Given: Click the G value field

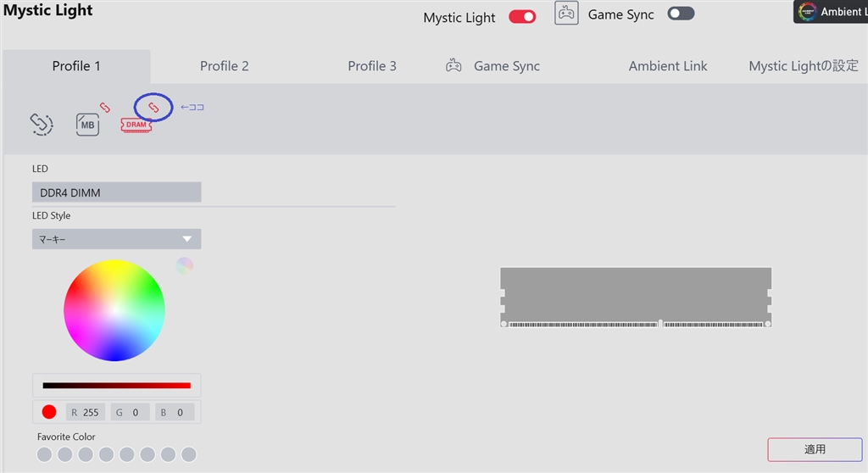Looking at the screenshot, I should coord(130,412).
